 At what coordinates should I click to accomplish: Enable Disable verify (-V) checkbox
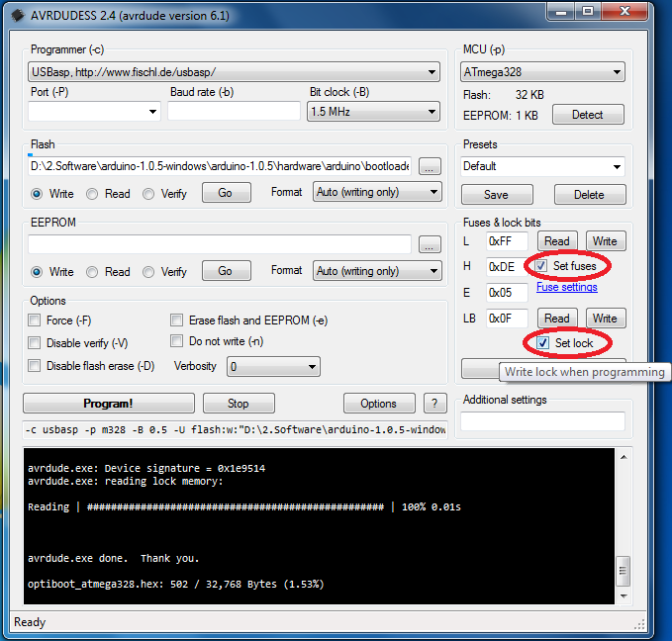(35, 343)
